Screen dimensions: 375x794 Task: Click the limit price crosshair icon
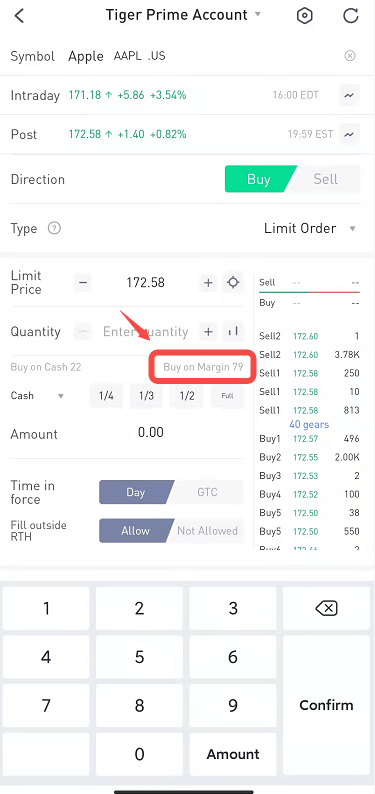233,283
